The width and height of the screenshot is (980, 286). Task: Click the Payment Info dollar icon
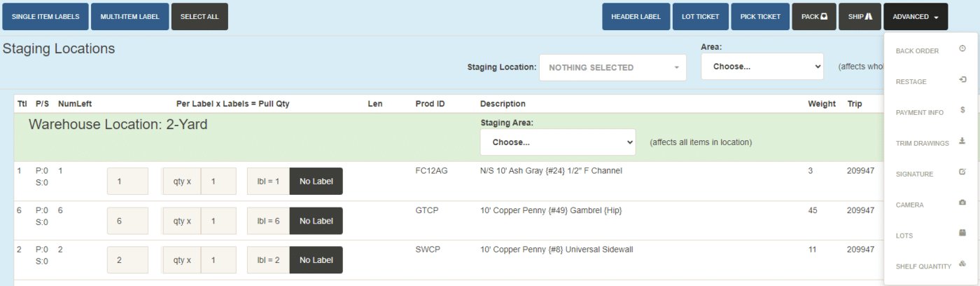pyautogui.click(x=962, y=111)
